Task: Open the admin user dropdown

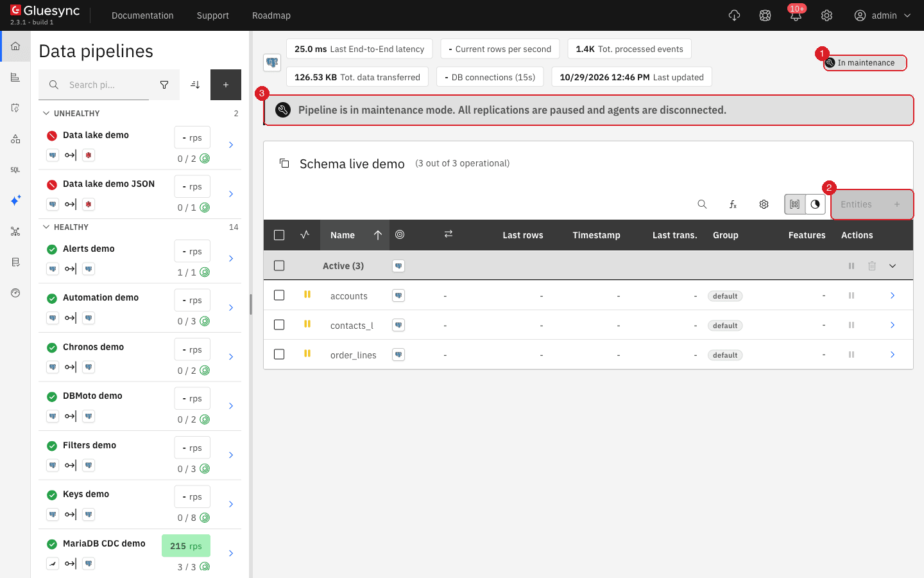Action: [883, 15]
